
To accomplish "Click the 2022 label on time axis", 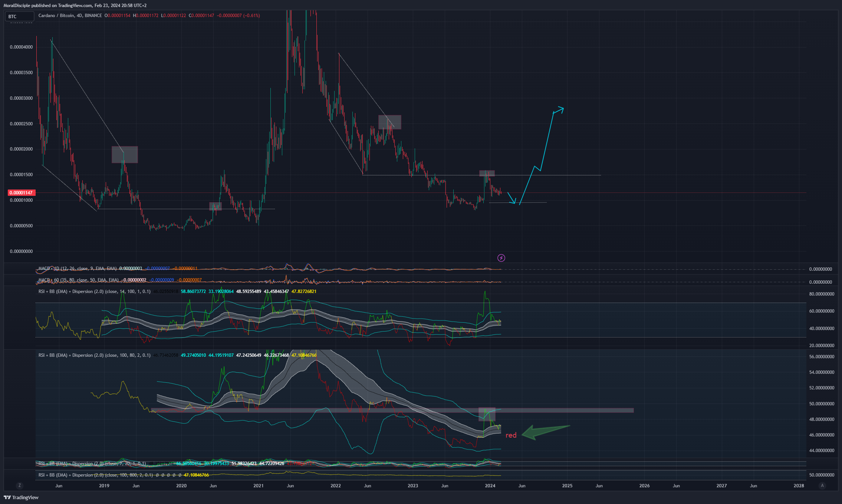I will point(336,486).
